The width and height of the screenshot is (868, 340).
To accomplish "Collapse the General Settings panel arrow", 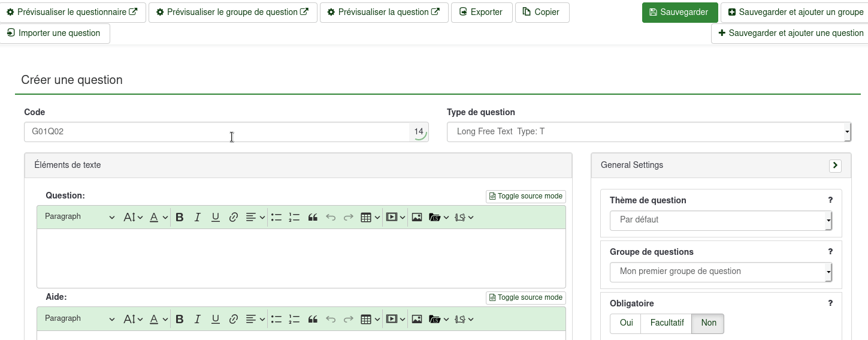I will (835, 166).
